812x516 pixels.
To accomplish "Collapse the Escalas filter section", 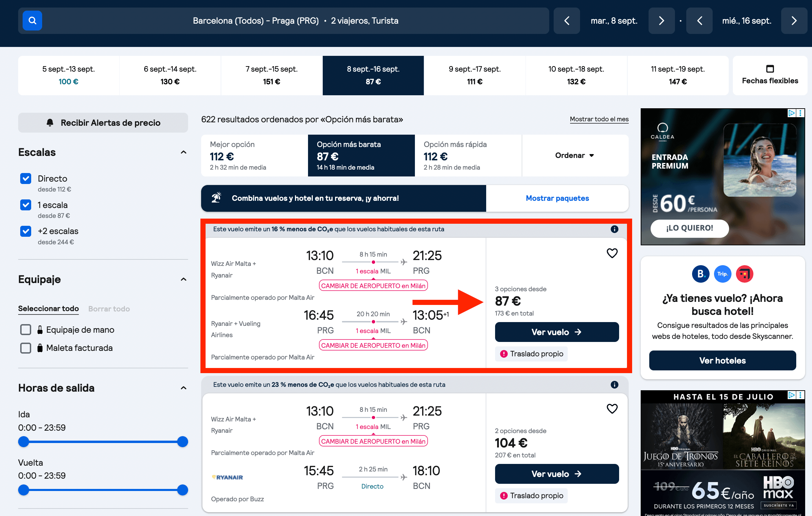I will tap(184, 152).
